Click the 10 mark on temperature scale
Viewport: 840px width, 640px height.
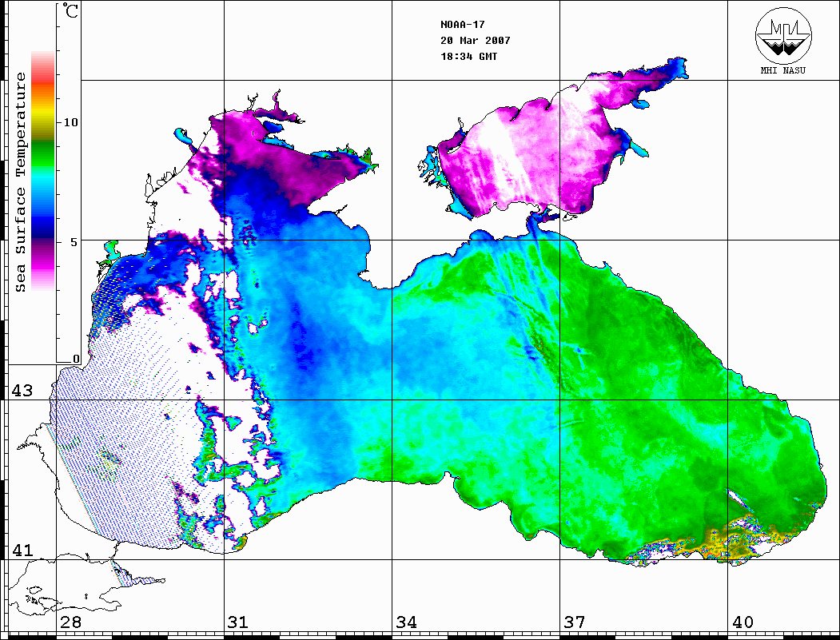click(70, 122)
